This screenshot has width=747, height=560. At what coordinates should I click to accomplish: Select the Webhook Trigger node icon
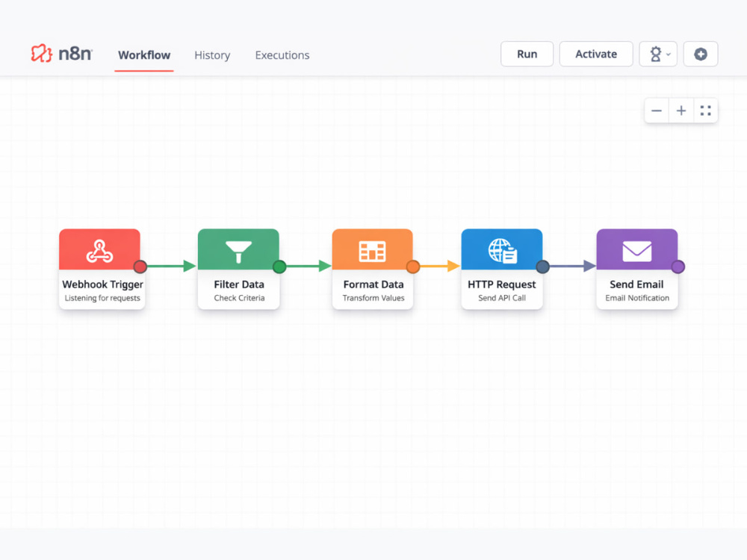point(99,251)
